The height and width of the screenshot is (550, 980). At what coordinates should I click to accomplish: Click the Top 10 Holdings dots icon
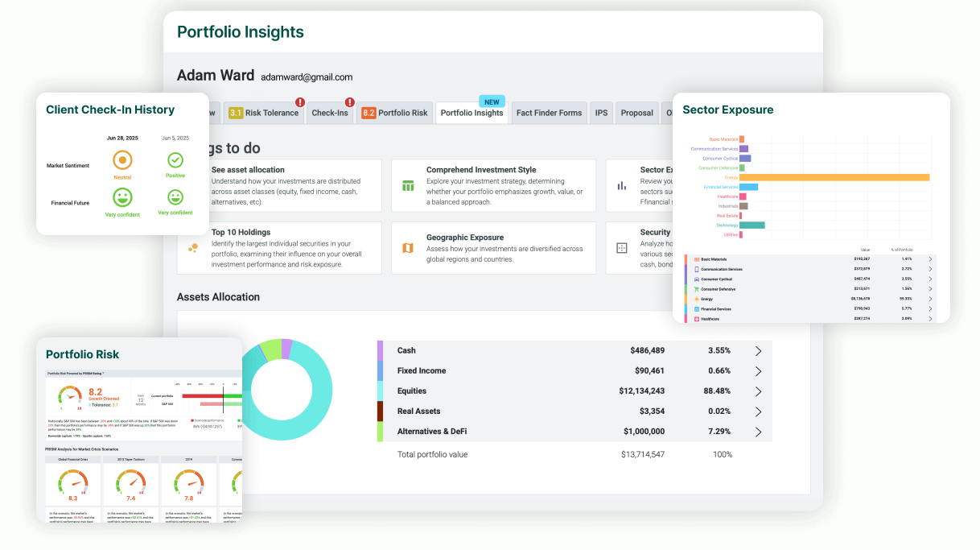click(x=193, y=248)
